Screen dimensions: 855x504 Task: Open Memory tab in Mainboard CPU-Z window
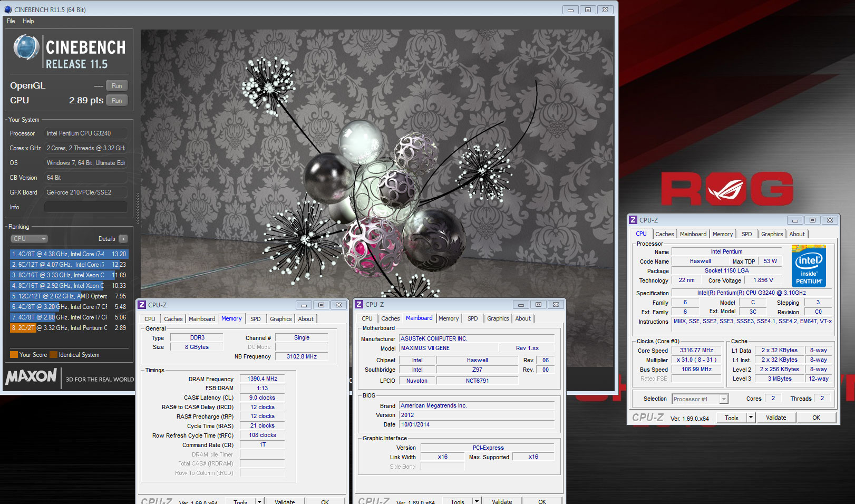(x=449, y=318)
